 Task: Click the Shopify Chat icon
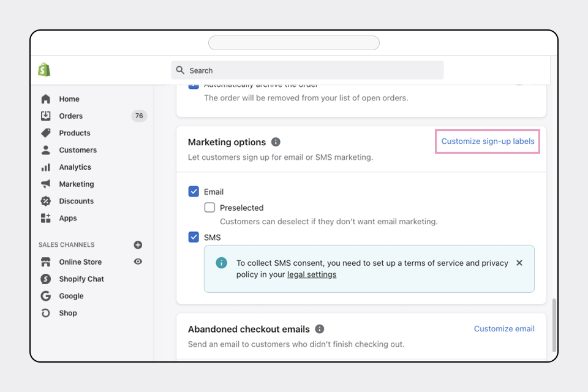(46, 279)
